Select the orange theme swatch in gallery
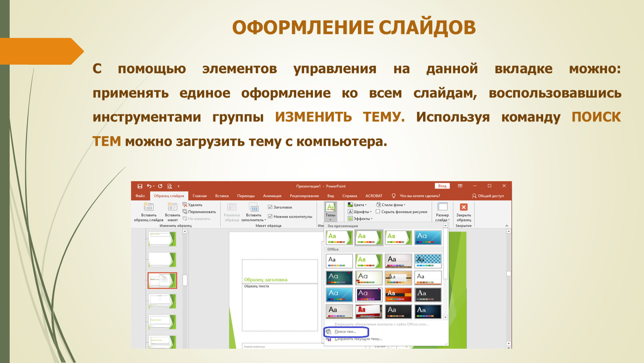This screenshot has width=644, height=363. tap(398, 295)
